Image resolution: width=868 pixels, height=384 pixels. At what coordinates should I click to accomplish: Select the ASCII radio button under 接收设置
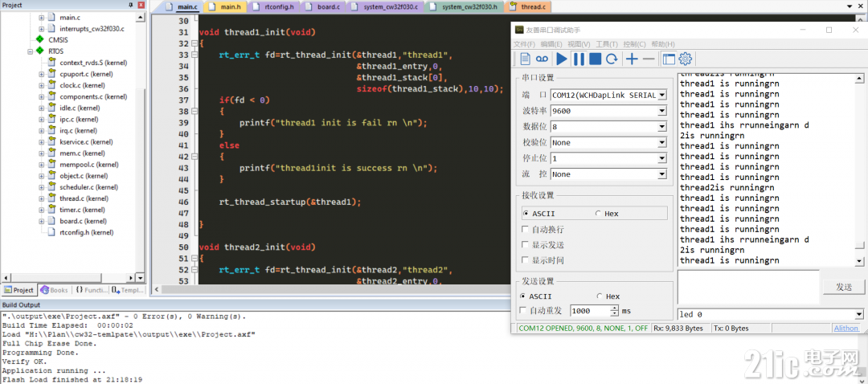526,214
